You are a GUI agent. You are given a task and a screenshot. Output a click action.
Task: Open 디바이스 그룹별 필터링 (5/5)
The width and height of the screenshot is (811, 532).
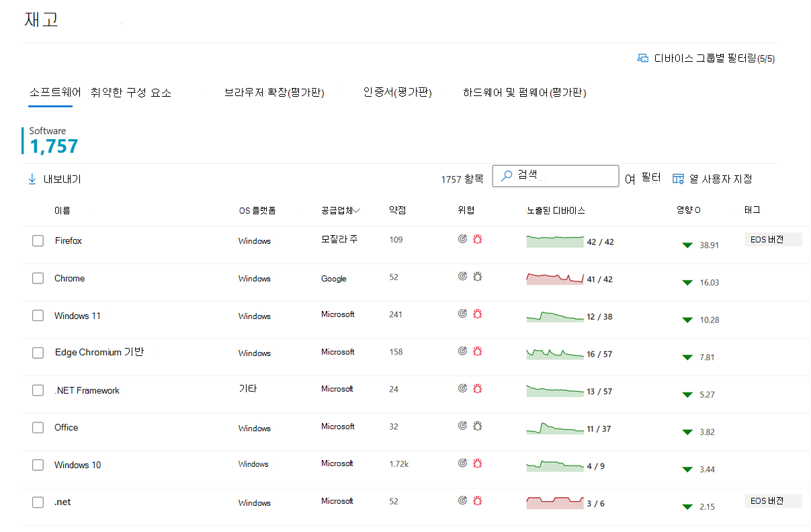coord(706,58)
